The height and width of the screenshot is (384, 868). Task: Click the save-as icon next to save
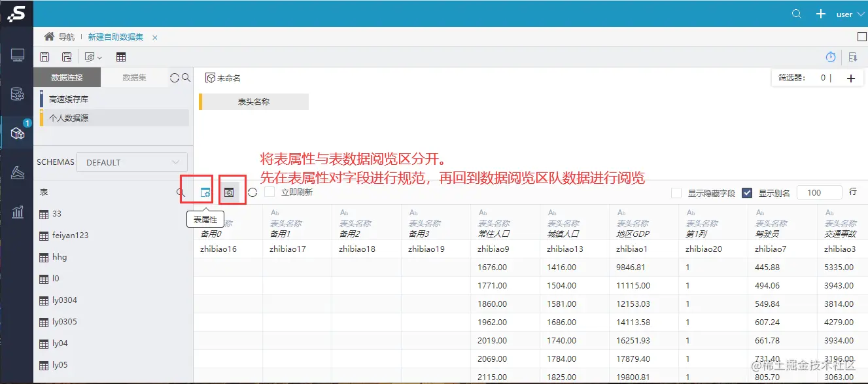click(67, 57)
